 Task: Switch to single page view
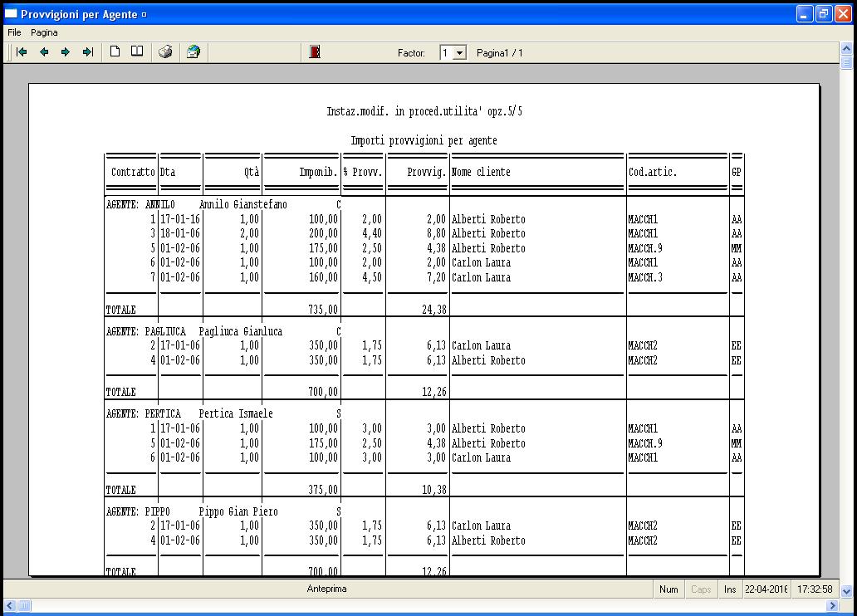[x=115, y=51]
